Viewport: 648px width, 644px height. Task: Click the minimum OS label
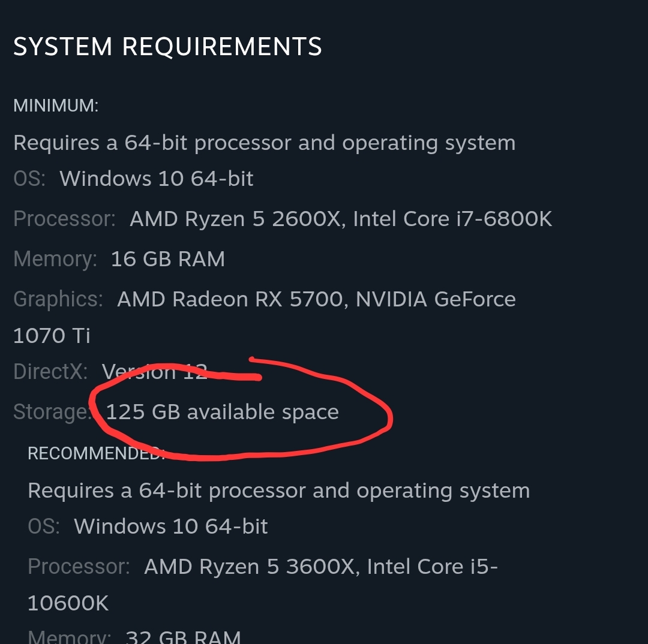coord(29,179)
